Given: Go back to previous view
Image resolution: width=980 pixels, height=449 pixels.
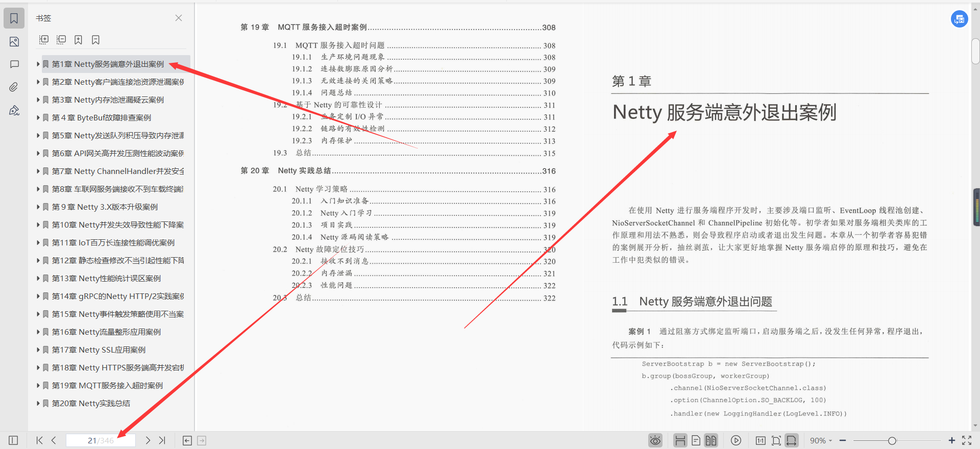Looking at the screenshot, I should (187, 441).
